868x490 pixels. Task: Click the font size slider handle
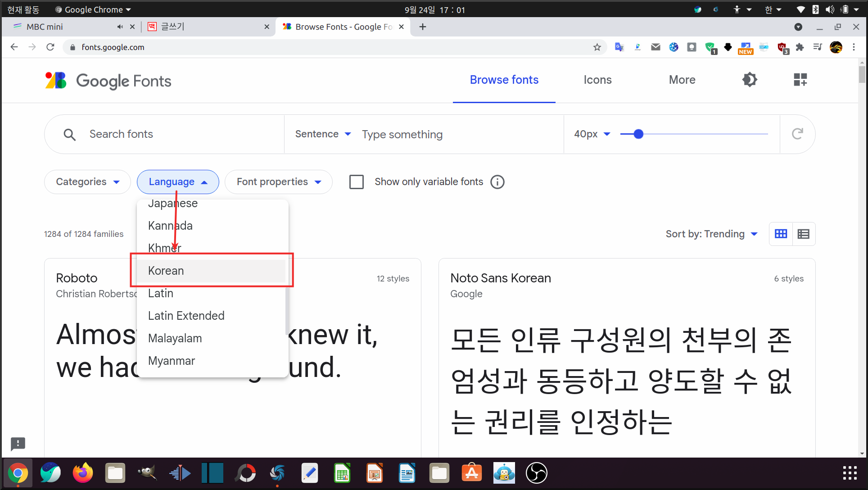click(x=638, y=134)
